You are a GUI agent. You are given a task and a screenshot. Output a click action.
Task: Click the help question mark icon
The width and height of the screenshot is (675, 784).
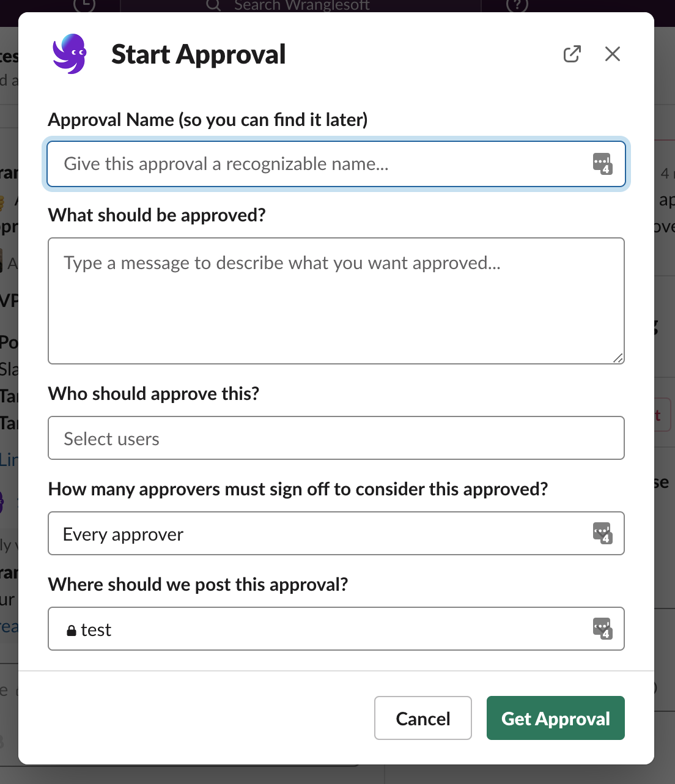coord(517,5)
